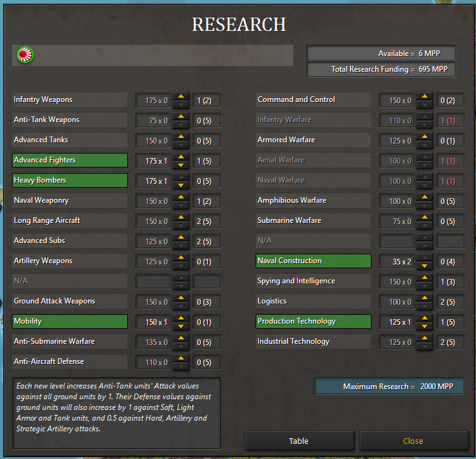Select the Advanced Tanks research row
The image size is (476, 459).
coord(69,140)
